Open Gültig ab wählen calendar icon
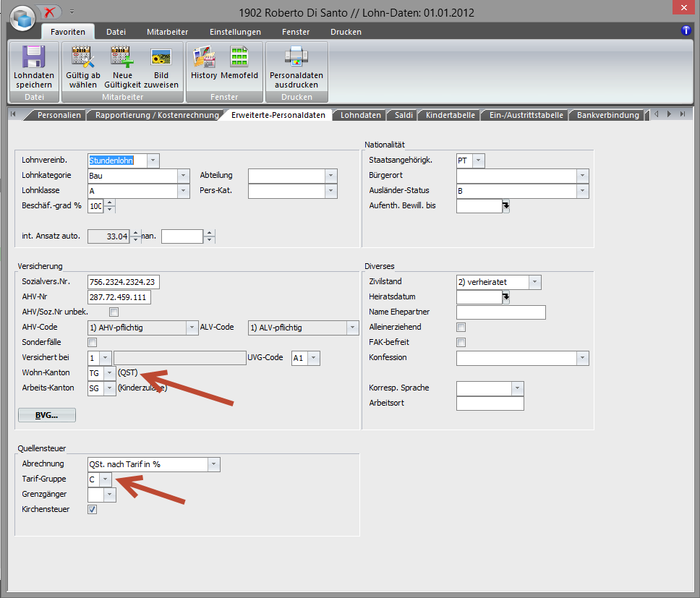 (x=84, y=58)
